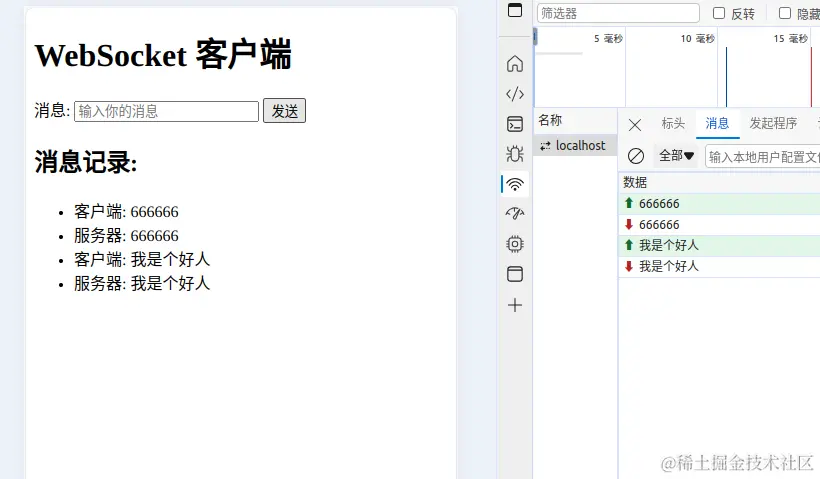Focus the 筛选器 filter field
This screenshot has height=479, width=820.
point(618,13)
